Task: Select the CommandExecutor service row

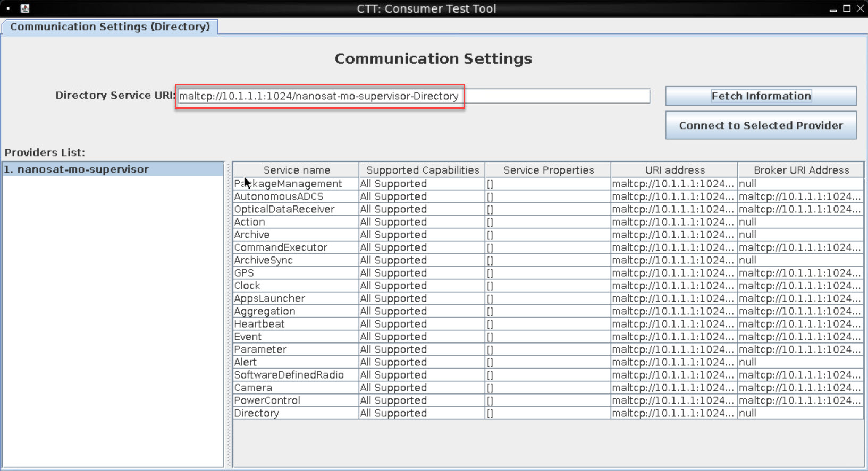Action: pos(548,247)
